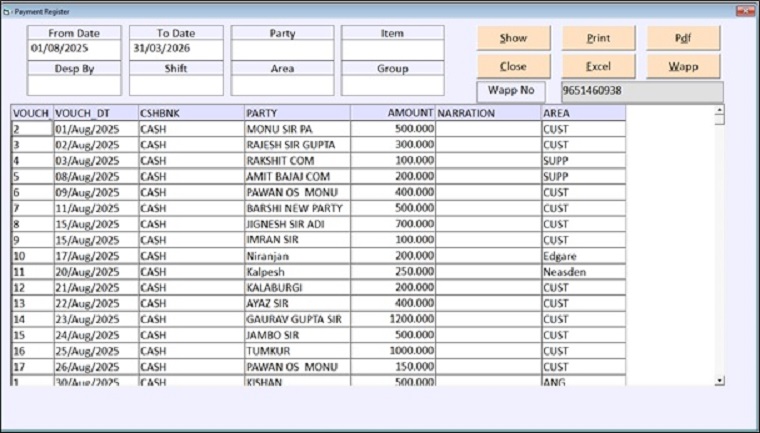Click the amount cell 250.000
760x433 pixels.
(x=393, y=272)
